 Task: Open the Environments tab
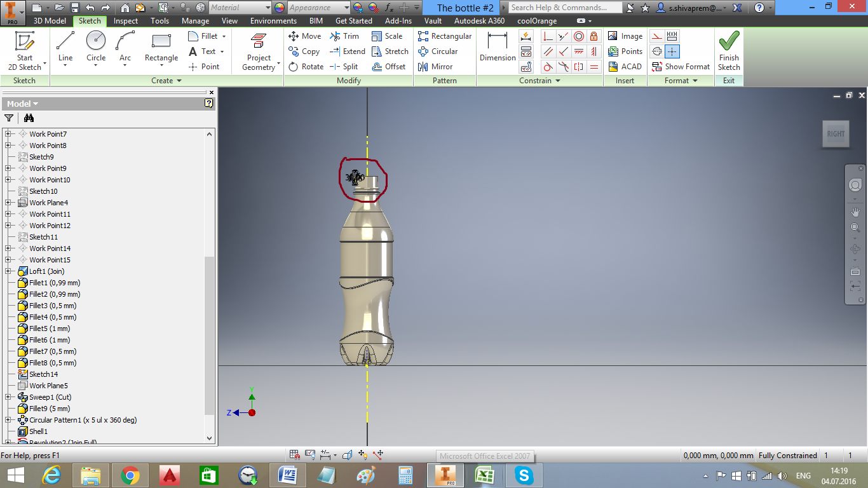[x=273, y=21]
